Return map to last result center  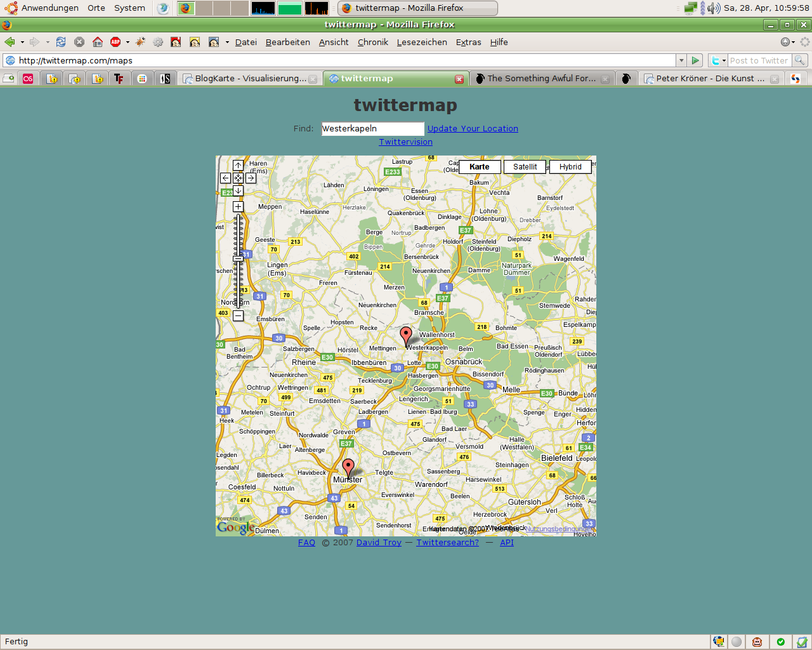point(238,178)
